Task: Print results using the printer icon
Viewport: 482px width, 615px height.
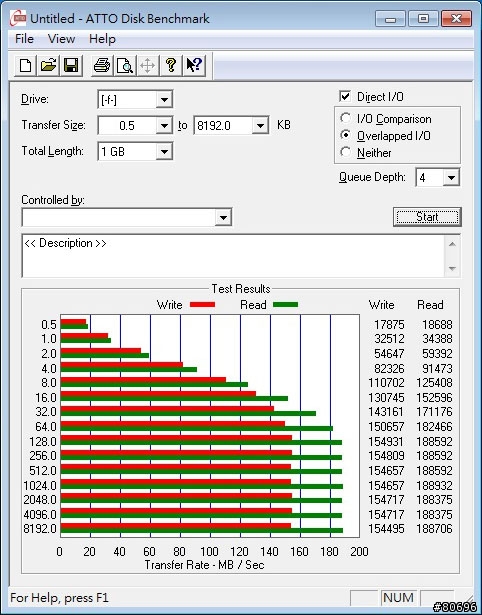Action: 102,65
